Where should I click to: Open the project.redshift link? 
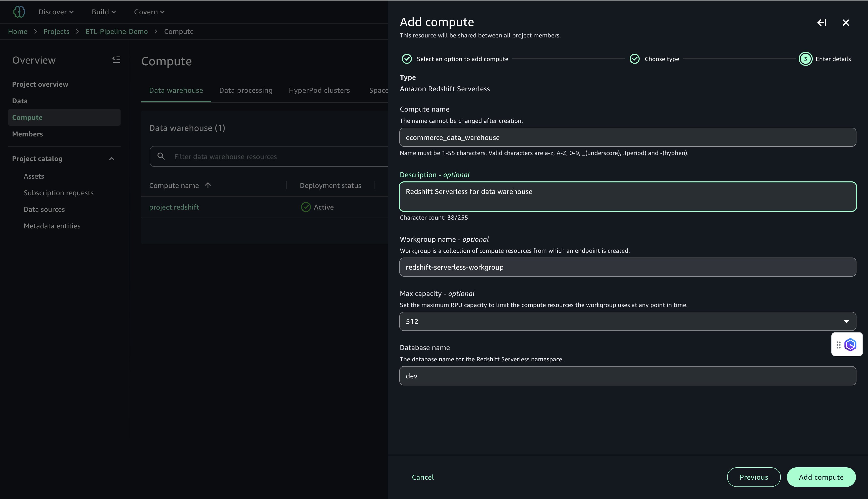pyautogui.click(x=174, y=207)
